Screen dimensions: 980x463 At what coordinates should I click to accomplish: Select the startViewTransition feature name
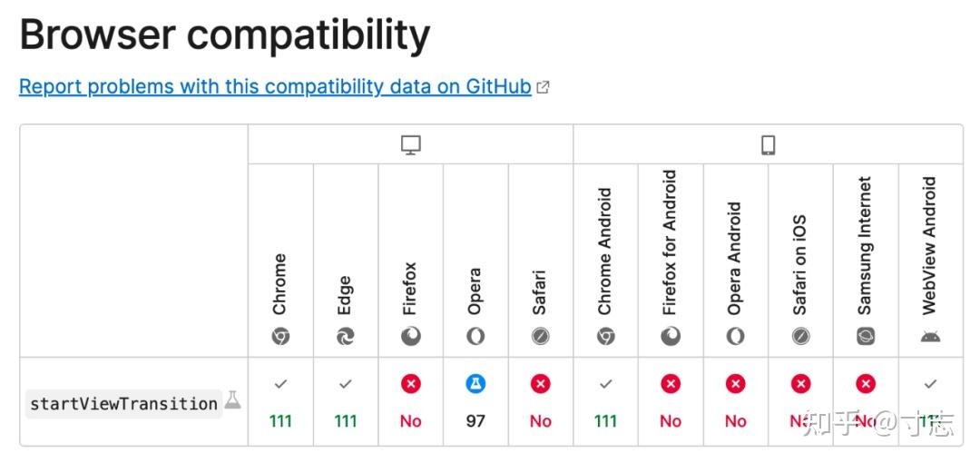tap(123, 404)
